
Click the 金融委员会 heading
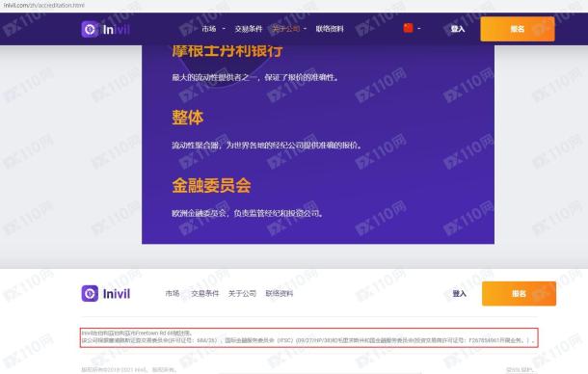(x=211, y=185)
